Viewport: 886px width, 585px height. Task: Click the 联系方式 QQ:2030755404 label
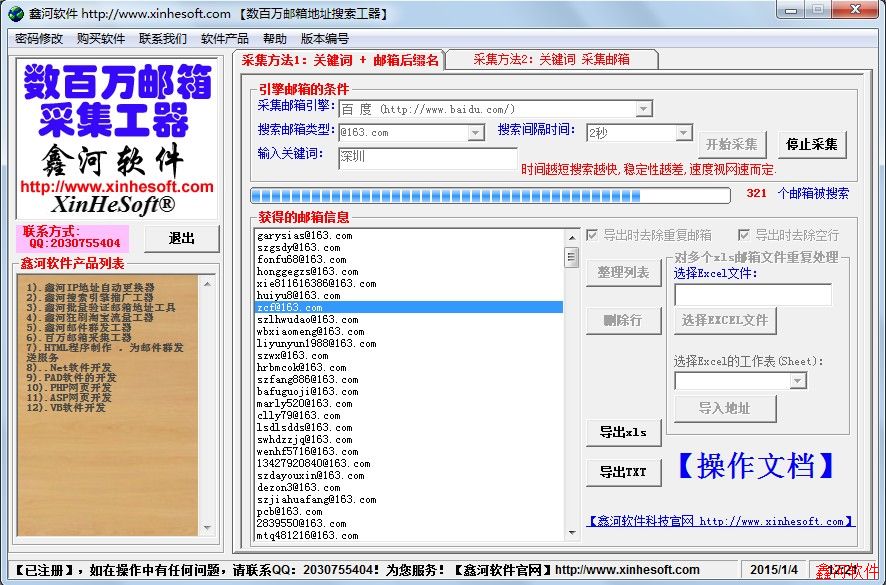[x=72, y=238]
